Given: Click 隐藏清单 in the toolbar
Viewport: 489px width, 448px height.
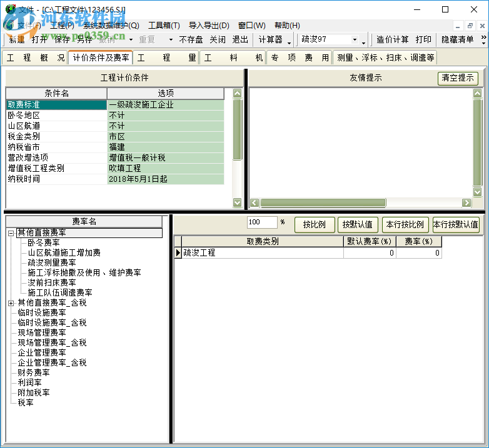Looking at the screenshot, I should tap(458, 39).
